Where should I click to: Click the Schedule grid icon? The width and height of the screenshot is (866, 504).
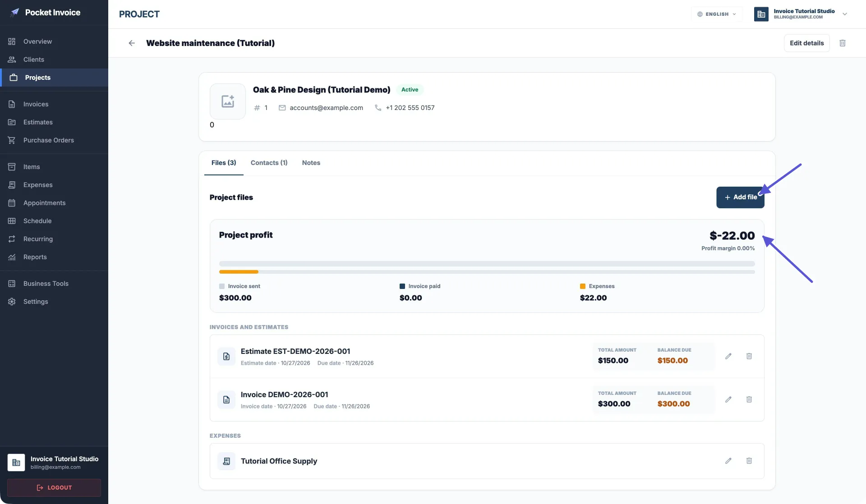[12, 221]
